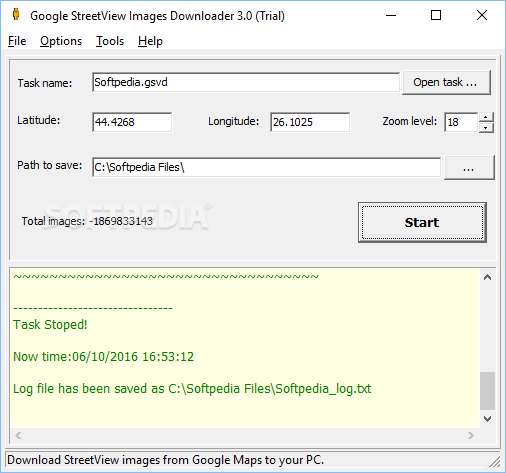Click the 'Path to save:' label
506x473 pixels.
tap(50, 165)
